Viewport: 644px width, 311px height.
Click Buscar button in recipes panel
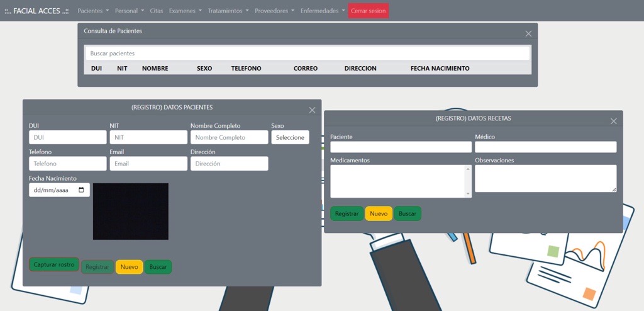408,214
